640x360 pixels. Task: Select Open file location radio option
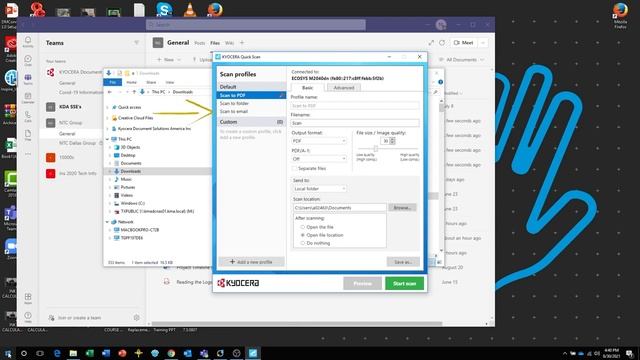pos(302,235)
